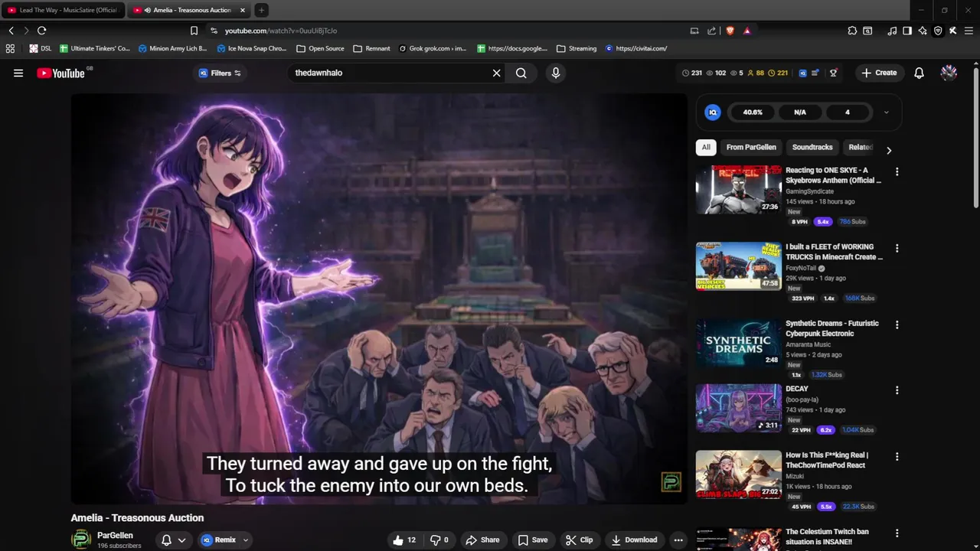Open the YouTube hamburger guide menu
980x551 pixels.
click(x=18, y=73)
